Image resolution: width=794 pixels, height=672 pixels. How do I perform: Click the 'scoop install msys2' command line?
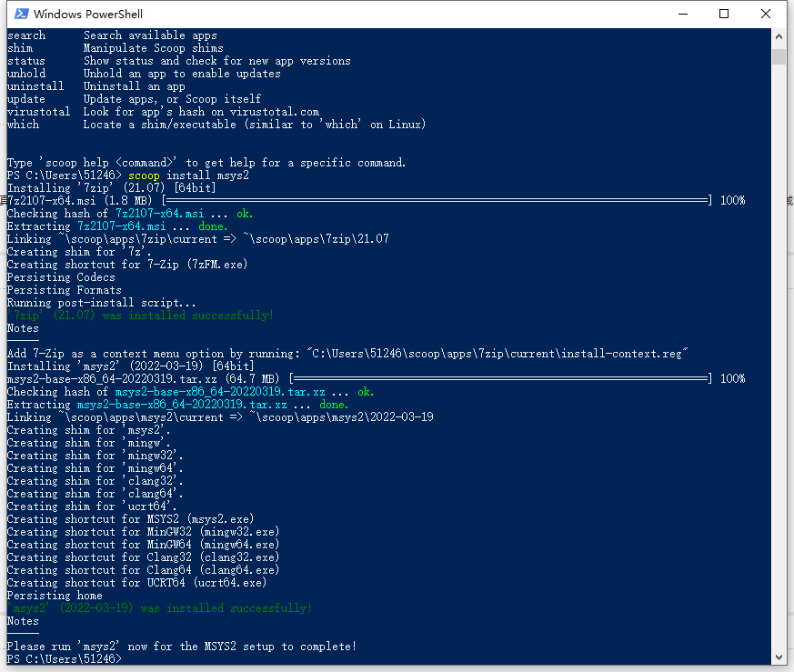point(128,176)
